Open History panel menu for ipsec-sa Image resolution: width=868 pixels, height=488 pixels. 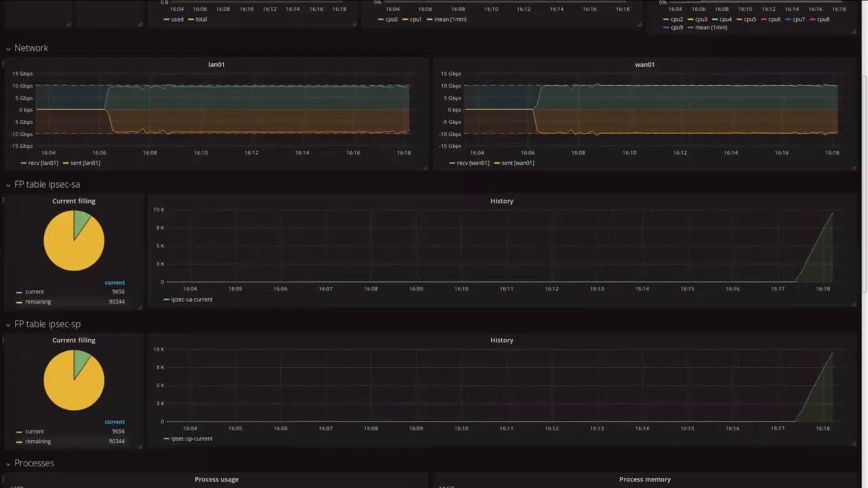pyautogui.click(x=502, y=201)
